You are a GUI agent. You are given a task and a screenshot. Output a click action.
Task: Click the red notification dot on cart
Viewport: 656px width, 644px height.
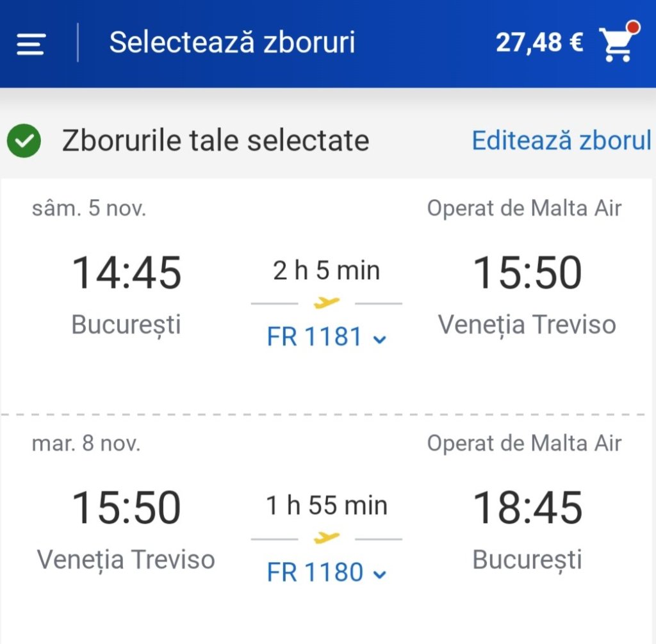(x=634, y=28)
